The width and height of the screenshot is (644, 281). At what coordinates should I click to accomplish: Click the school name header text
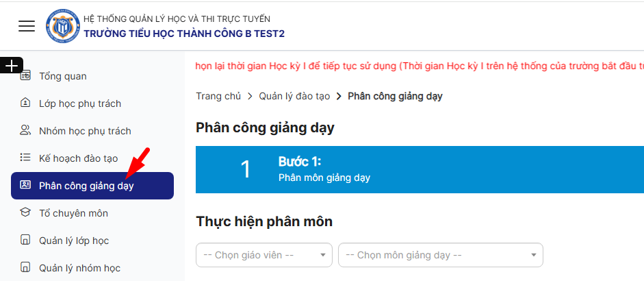(184, 33)
